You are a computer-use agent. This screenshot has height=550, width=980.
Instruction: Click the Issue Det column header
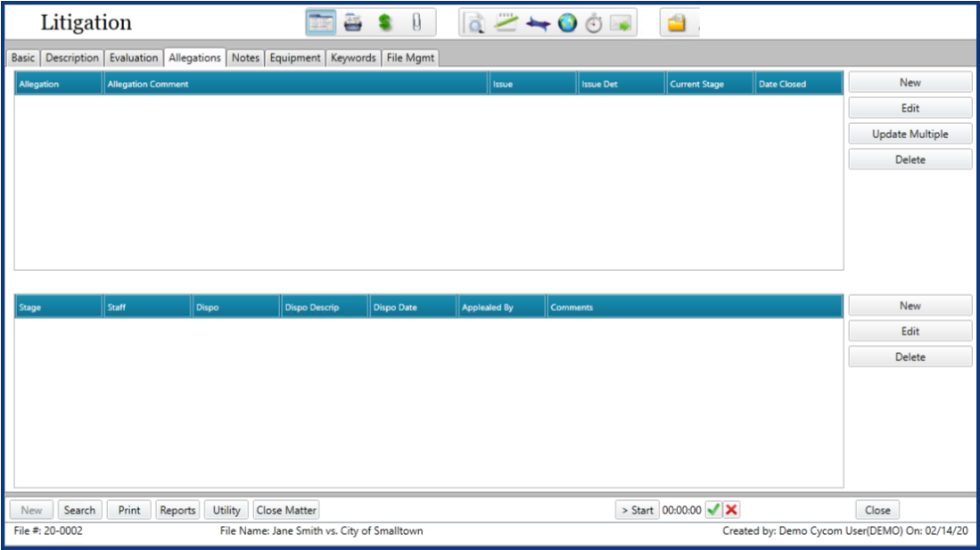621,84
